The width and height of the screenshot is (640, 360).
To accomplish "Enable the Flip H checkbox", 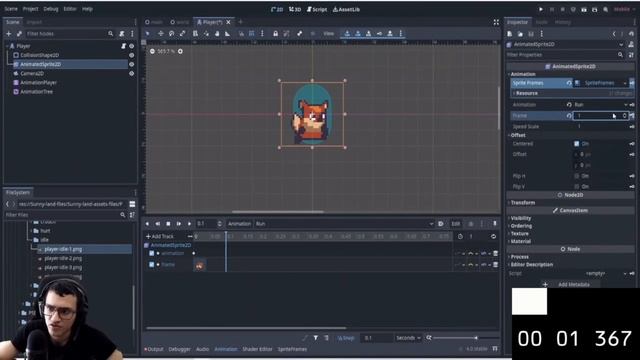I will pos(576,176).
